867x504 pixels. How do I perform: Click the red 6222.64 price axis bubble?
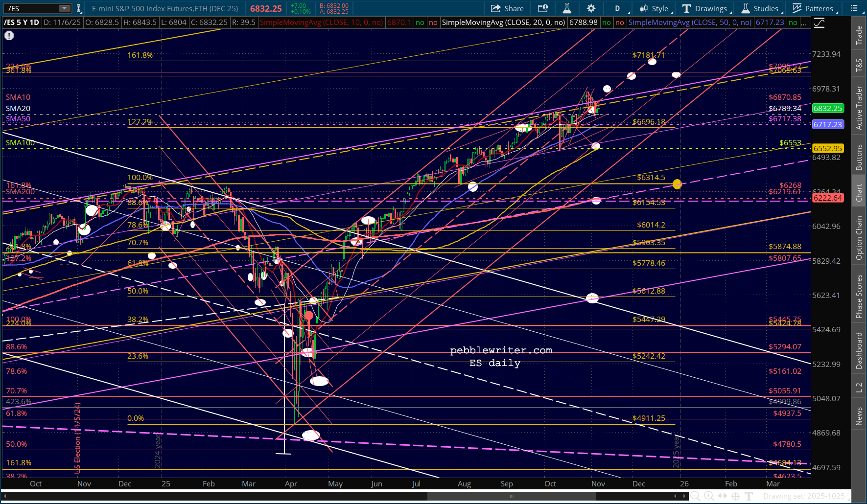[828, 198]
